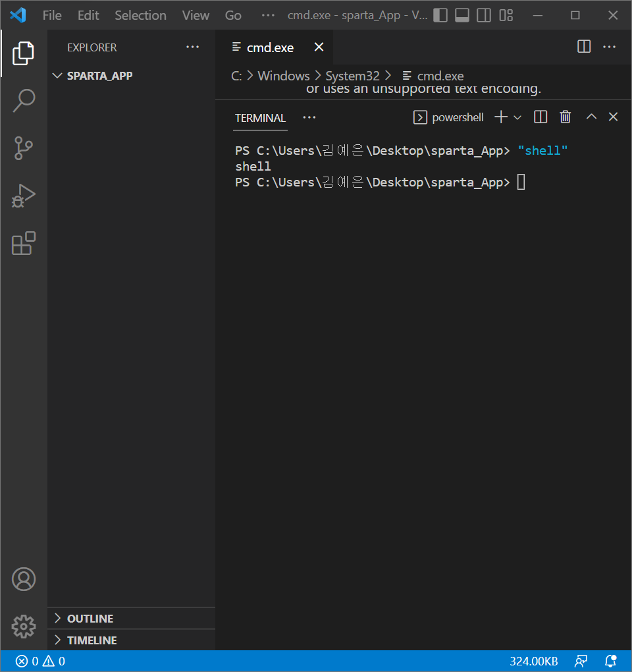This screenshot has width=632, height=672.
Task: Open the File menu
Action: pyautogui.click(x=52, y=15)
